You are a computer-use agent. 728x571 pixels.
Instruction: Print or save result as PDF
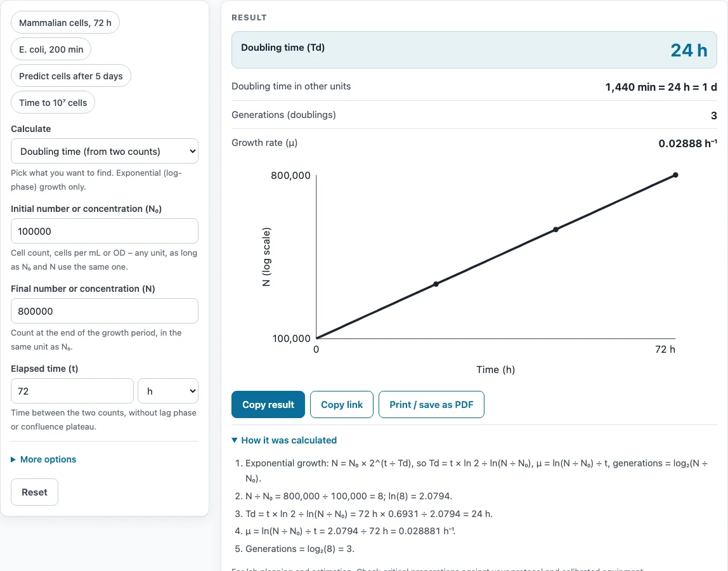click(431, 404)
